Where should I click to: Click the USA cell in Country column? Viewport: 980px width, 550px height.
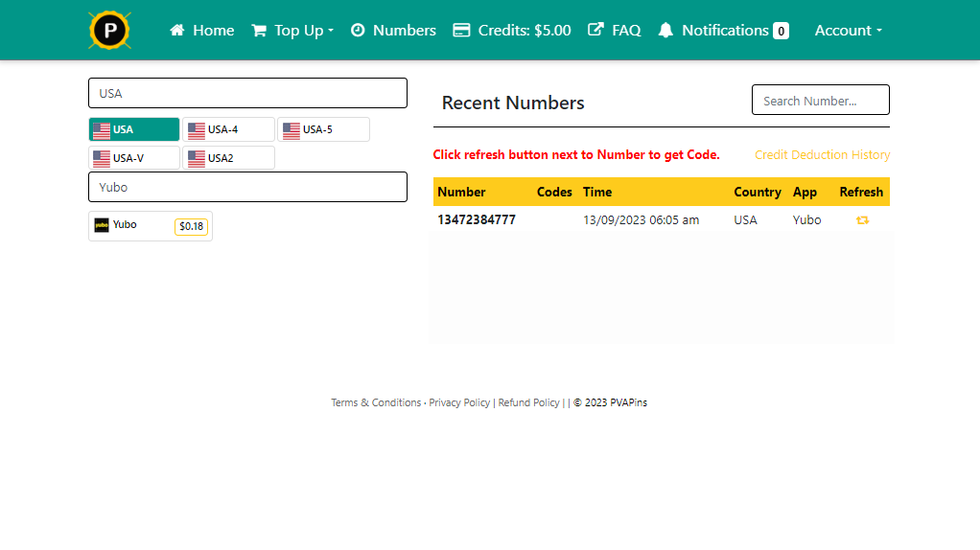745,219
